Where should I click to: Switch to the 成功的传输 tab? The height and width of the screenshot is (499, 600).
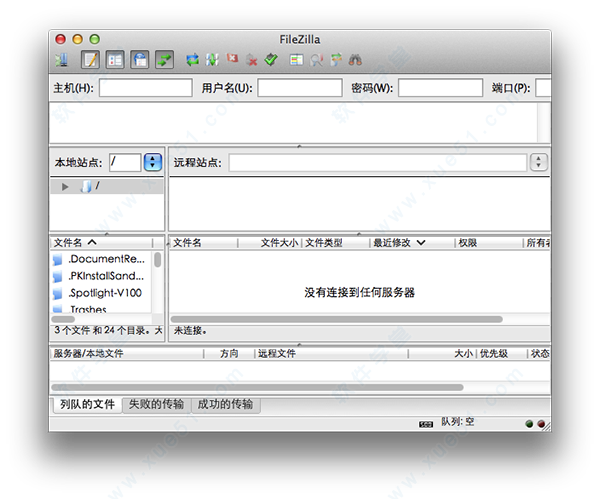225,404
